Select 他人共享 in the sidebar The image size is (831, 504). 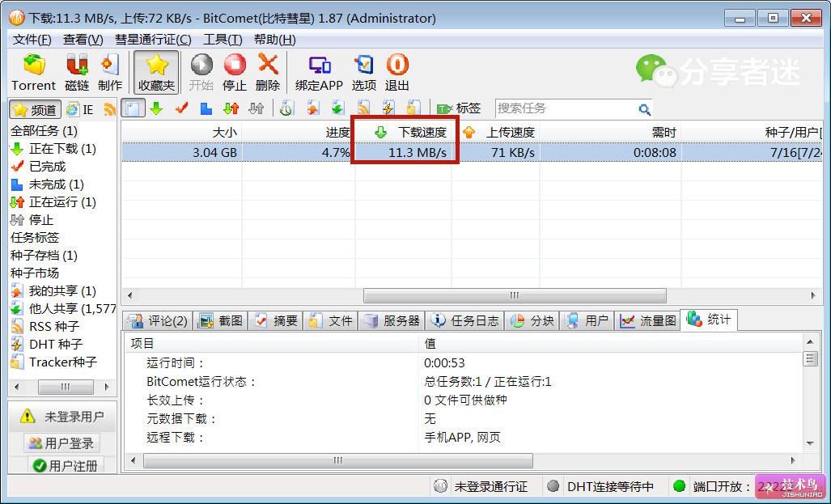[62, 308]
